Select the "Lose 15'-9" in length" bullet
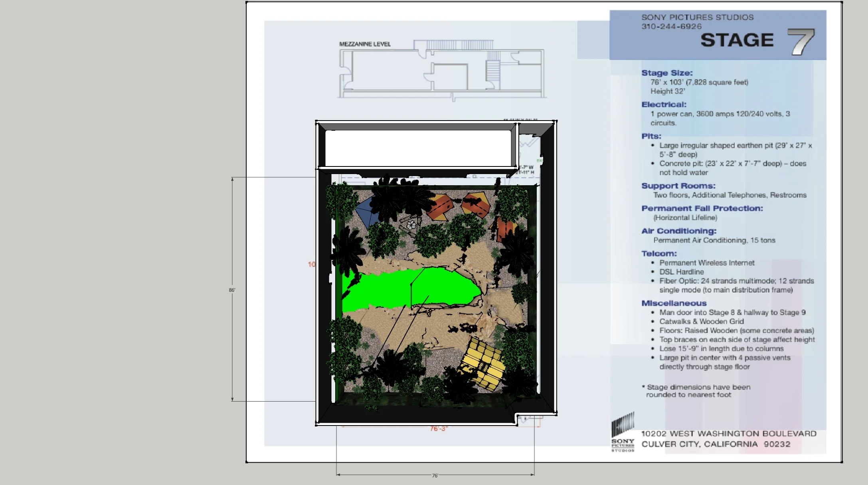868x485 pixels. coord(721,348)
